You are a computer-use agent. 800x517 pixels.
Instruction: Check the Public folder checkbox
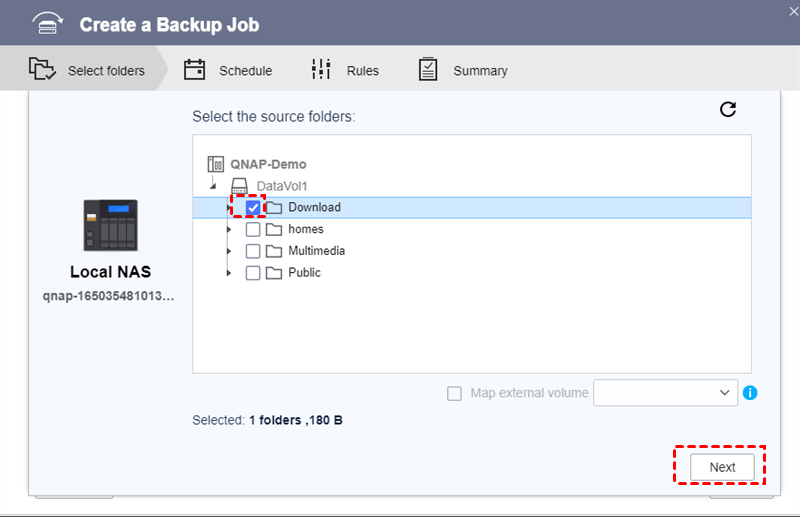[253, 273]
